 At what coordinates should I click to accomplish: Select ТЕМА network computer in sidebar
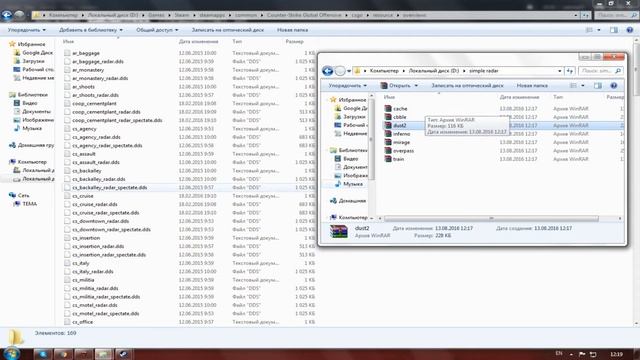point(25,204)
